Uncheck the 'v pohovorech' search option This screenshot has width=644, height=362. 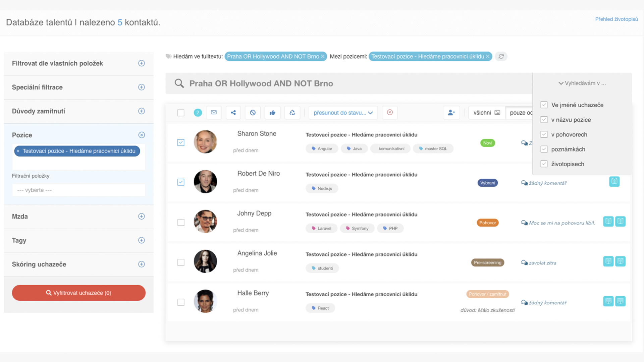[544, 134]
